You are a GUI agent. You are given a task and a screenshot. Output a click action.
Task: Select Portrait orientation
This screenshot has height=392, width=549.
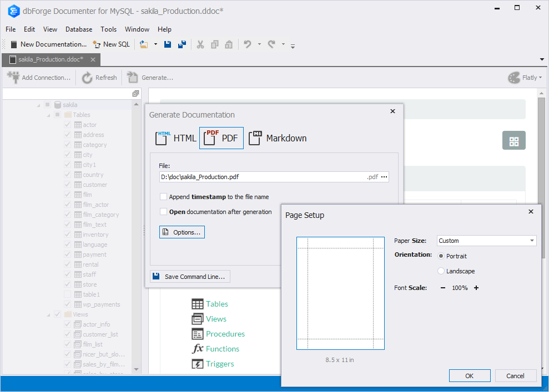pyautogui.click(x=441, y=256)
